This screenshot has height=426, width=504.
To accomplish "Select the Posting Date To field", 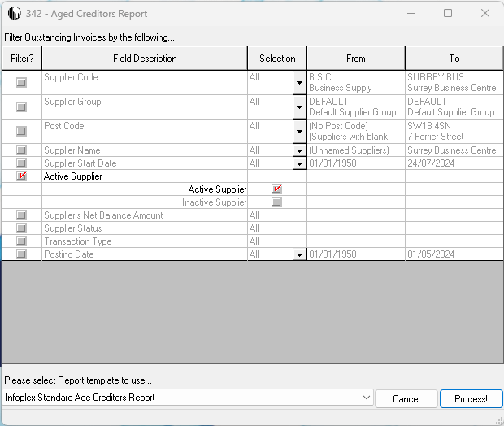I will coord(453,254).
